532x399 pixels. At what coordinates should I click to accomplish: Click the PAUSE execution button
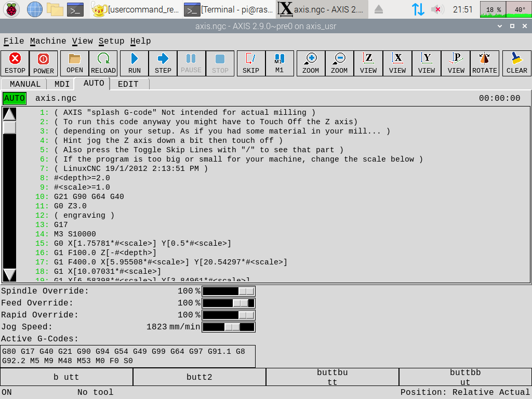[191, 63]
